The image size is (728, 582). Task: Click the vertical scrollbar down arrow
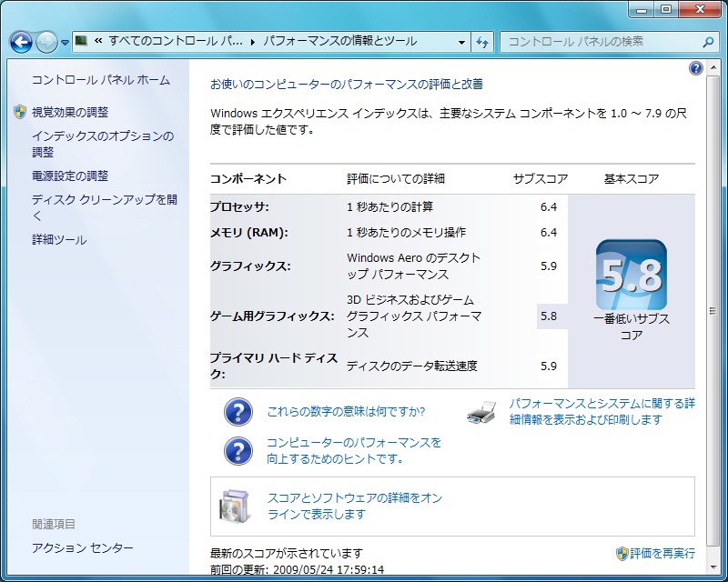(x=713, y=567)
